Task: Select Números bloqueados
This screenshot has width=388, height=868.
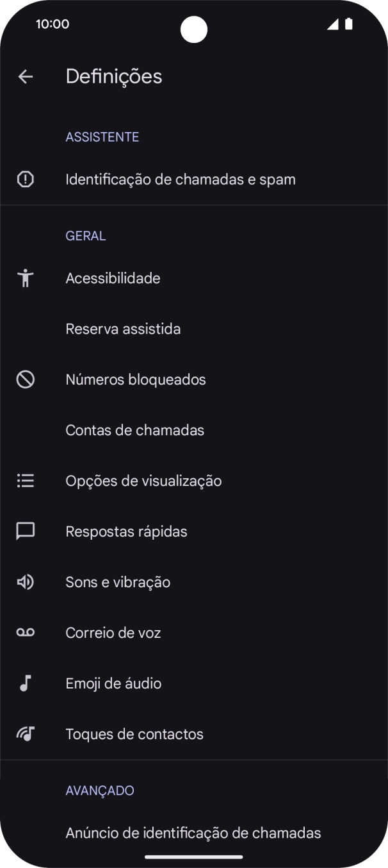Action: 135,379
